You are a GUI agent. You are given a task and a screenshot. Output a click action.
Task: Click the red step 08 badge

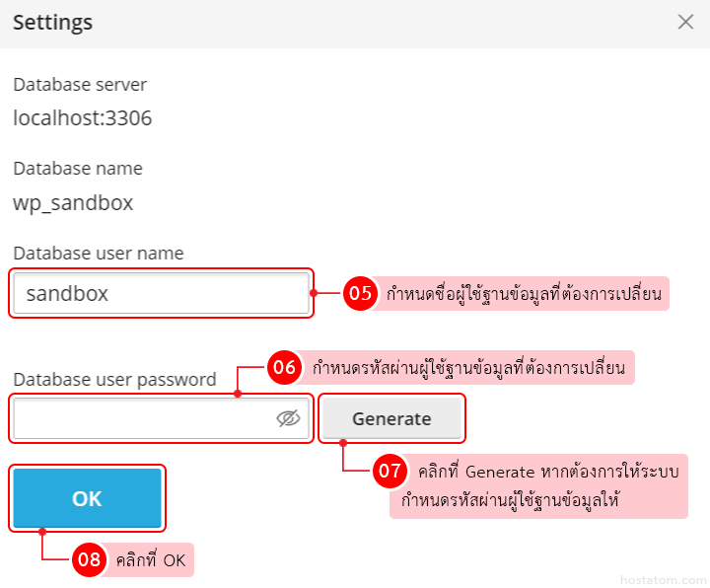click(90, 560)
